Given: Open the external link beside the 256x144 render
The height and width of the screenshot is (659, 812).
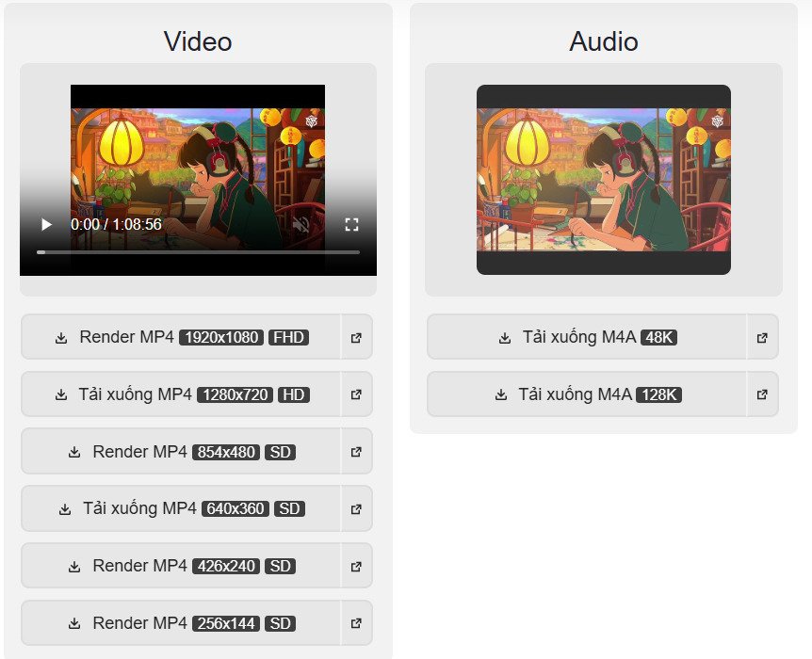Looking at the screenshot, I should (356, 622).
